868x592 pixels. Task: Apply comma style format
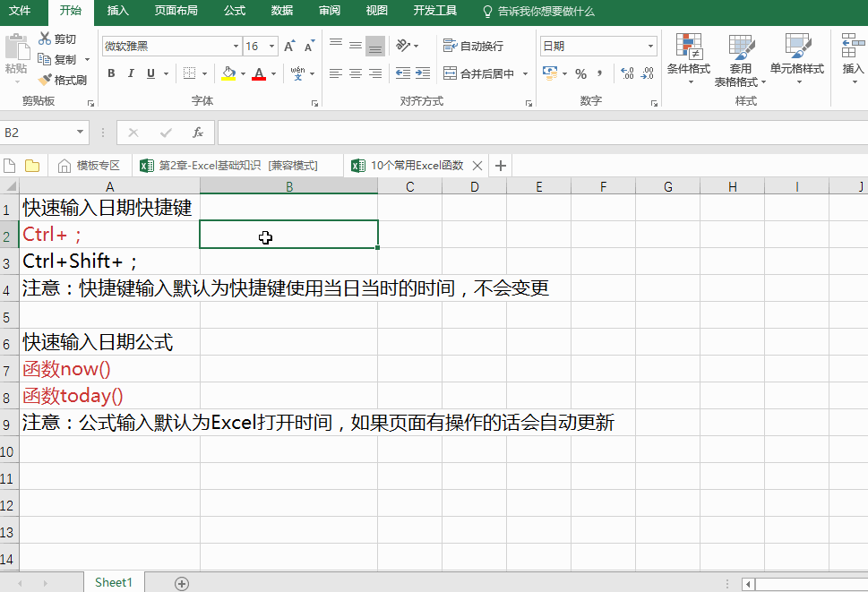coord(599,73)
